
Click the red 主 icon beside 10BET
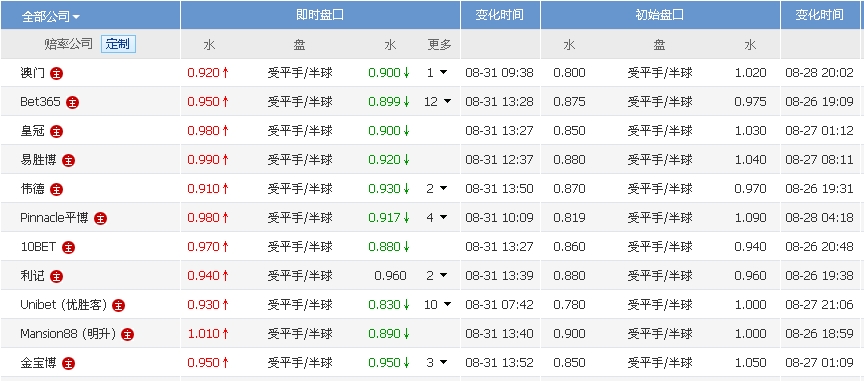(68, 248)
